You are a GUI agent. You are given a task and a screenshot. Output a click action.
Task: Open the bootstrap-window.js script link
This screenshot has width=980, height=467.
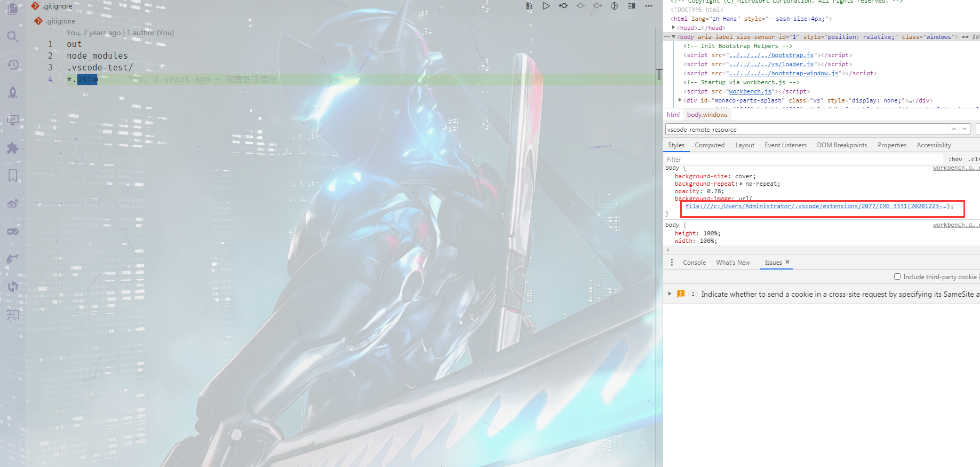784,73
